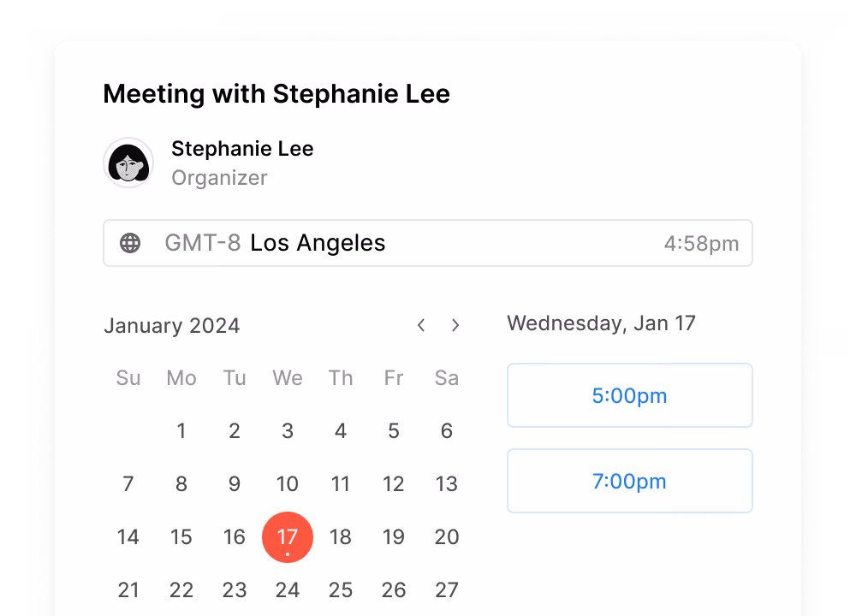Pick January 15 on the calendar
This screenshot has height=616, width=856.
tap(181, 537)
